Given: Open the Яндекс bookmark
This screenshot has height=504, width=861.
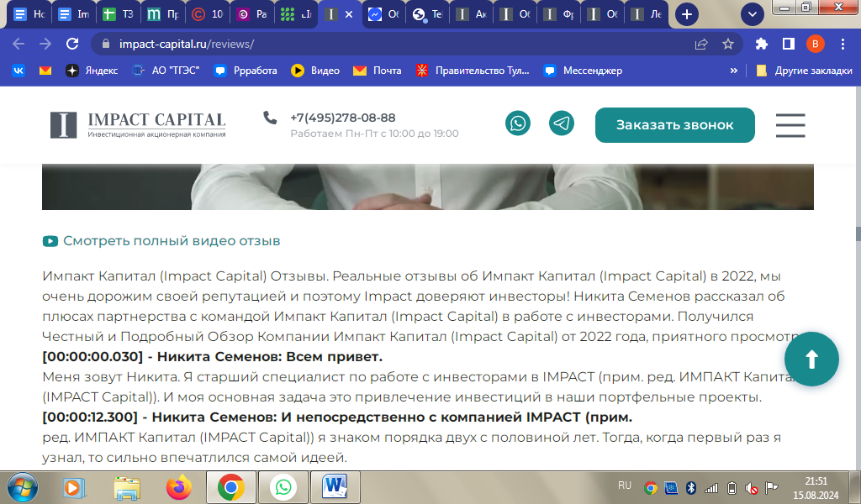Looking at the screenshot, I should (x=92, y=71).
